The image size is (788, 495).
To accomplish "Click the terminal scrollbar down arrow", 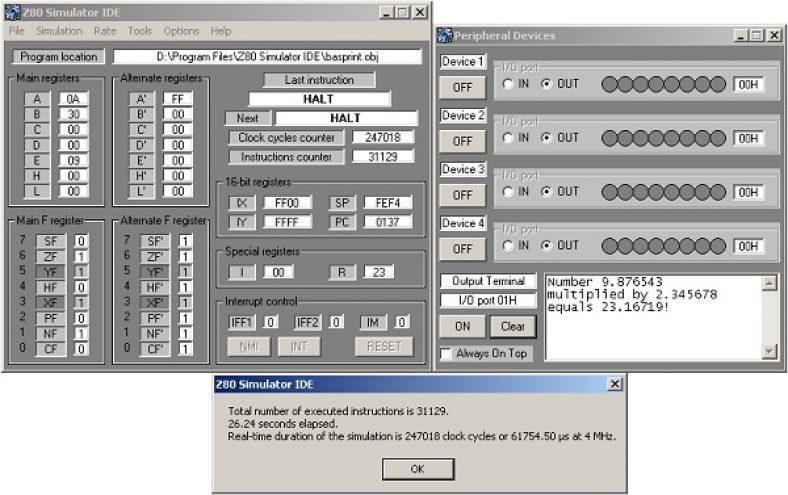I will click(x=769, y=351).
